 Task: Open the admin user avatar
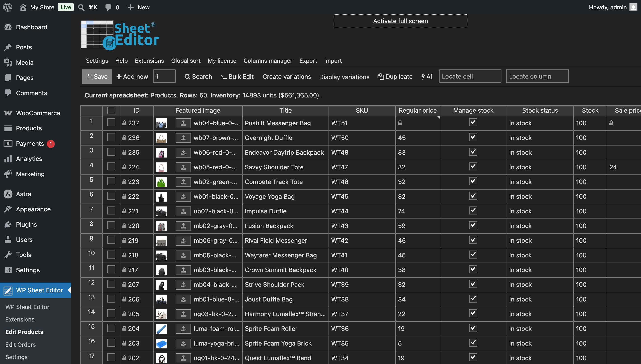tap(633, 7)
